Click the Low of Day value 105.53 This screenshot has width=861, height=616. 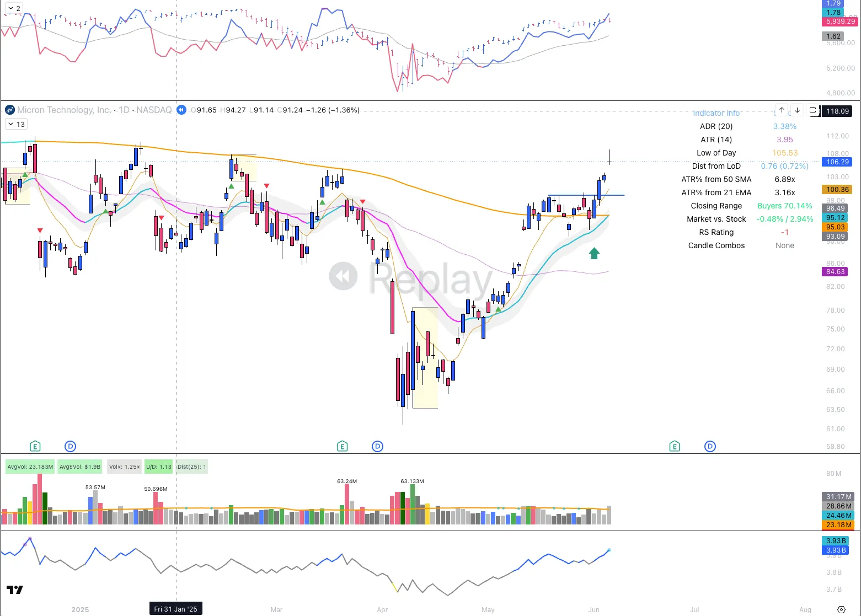pyautogui.click(x=784, y=153)
